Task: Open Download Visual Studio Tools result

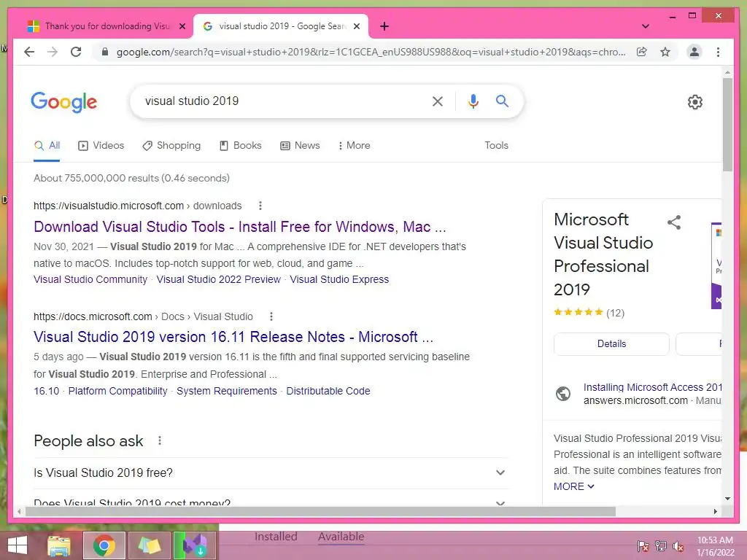Action: tap(239, 227)
